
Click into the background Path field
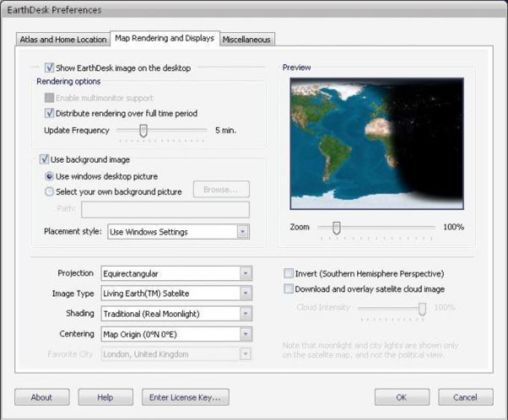point(166,209)
